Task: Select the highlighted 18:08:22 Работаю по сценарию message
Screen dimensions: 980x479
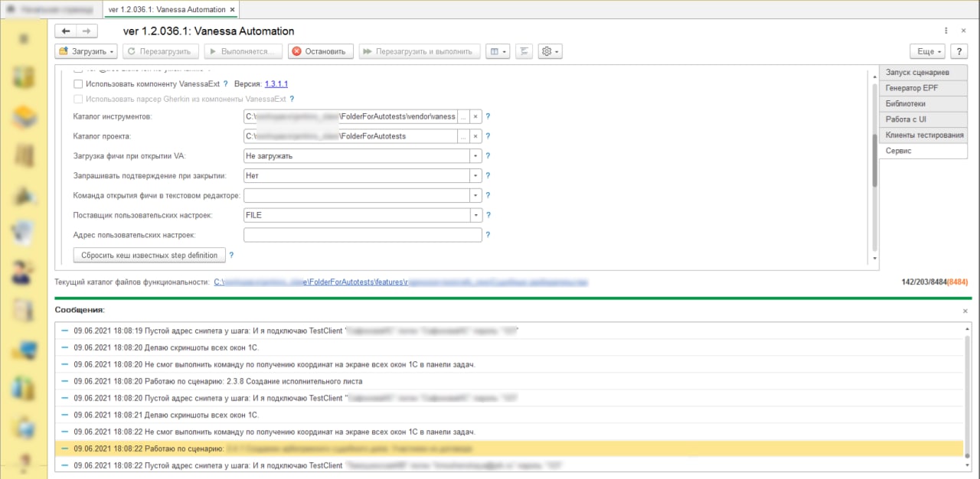Action: 508,448
